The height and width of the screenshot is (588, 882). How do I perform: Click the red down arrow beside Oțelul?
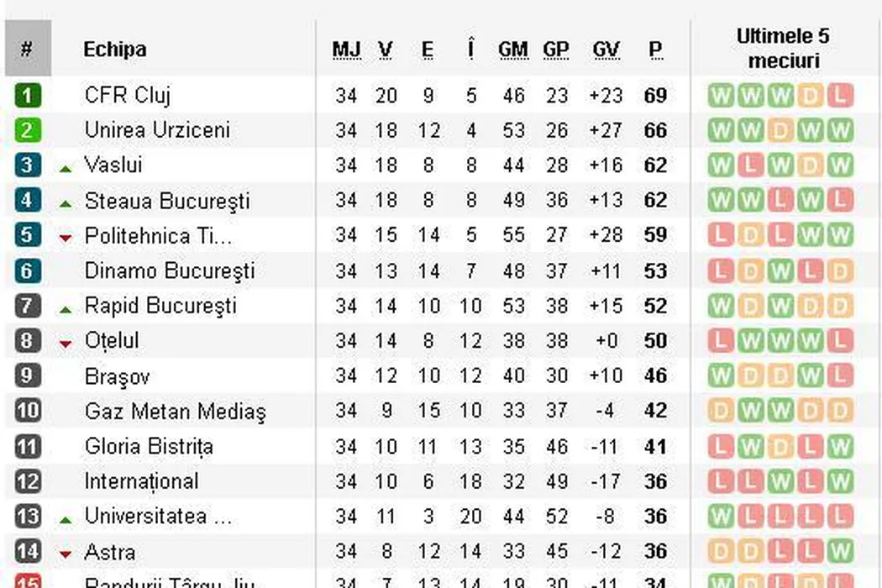[66, 344]
